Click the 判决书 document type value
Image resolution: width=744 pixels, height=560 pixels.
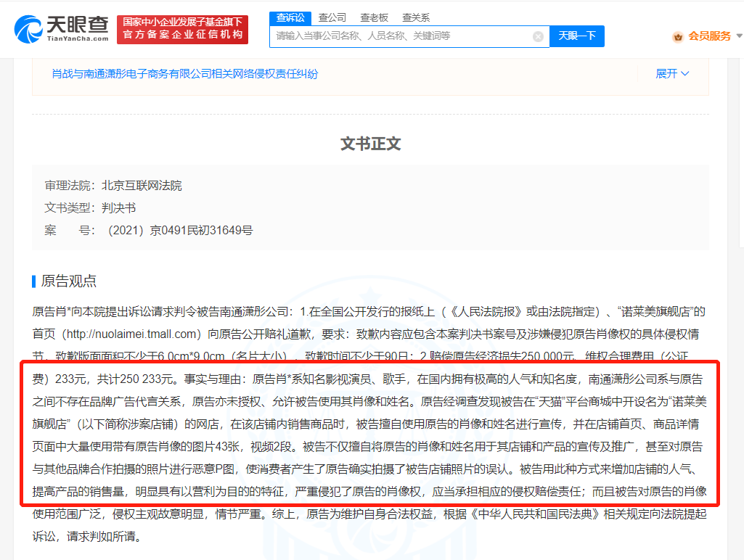point(119,208)
